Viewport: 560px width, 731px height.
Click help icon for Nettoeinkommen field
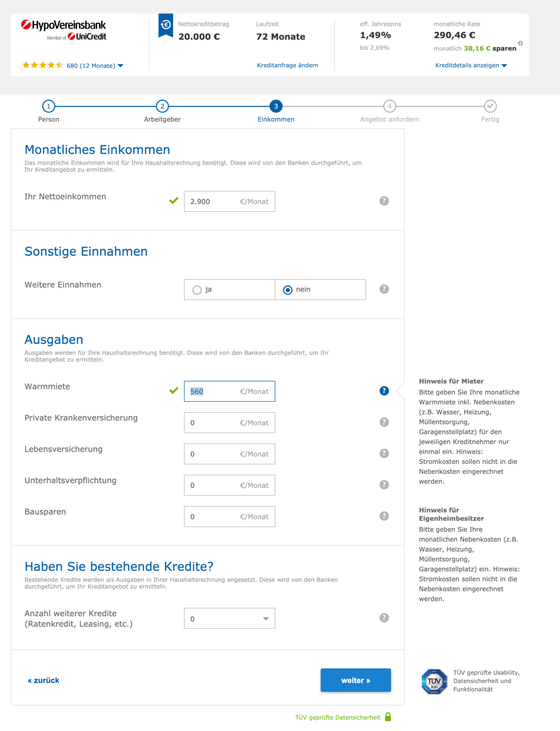(384, 201)
